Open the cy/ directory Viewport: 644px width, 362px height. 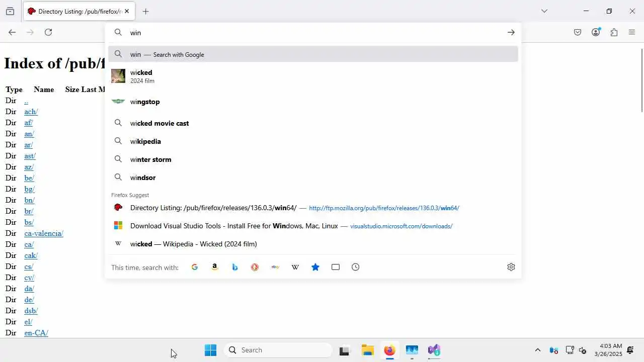tap(29, 278)
